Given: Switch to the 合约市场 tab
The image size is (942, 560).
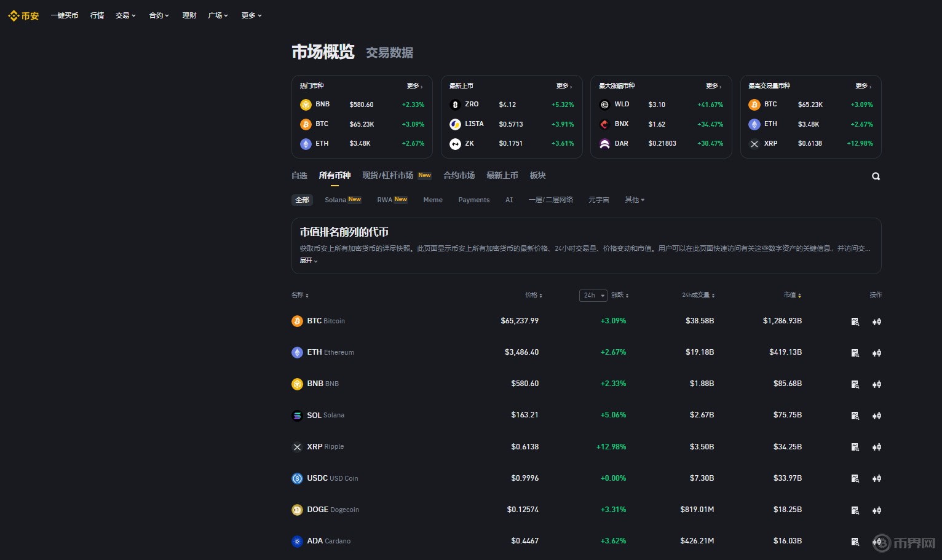Looking at the screenshot, I should [459, 176].
